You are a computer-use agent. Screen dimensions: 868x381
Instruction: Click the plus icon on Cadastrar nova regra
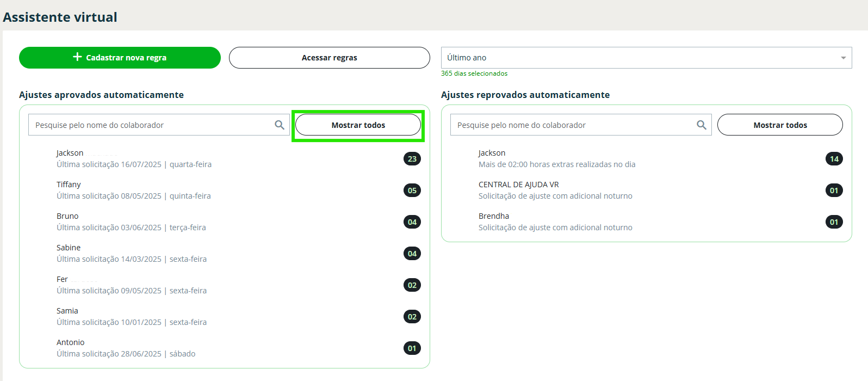pyautogui.click(x=77, y=57)
